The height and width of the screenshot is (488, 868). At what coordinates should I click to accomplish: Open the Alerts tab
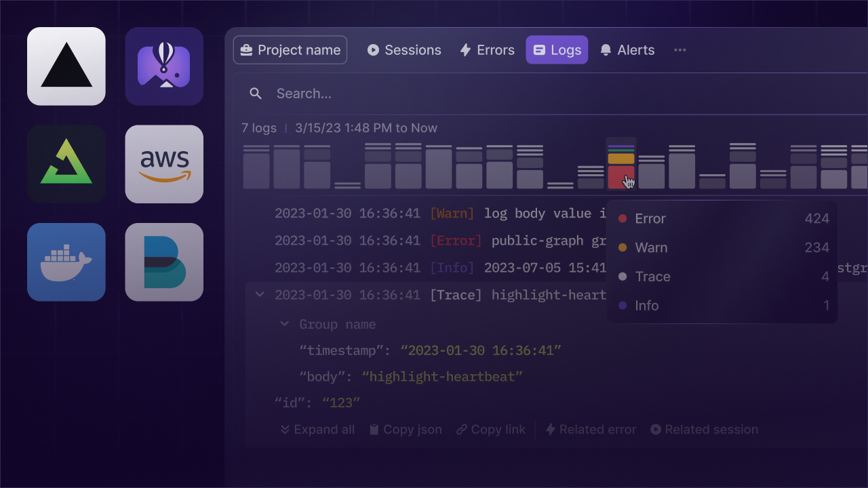[x=627, y=49]
